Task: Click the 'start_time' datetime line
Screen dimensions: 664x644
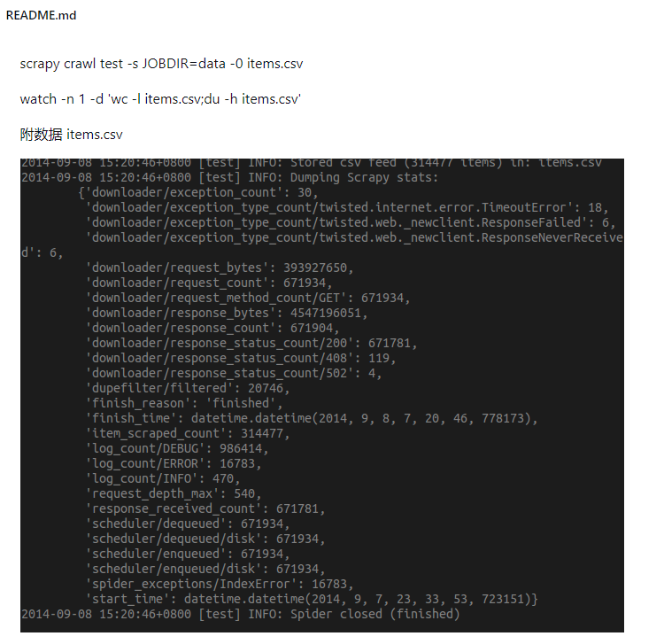Action: click(313, 599)
